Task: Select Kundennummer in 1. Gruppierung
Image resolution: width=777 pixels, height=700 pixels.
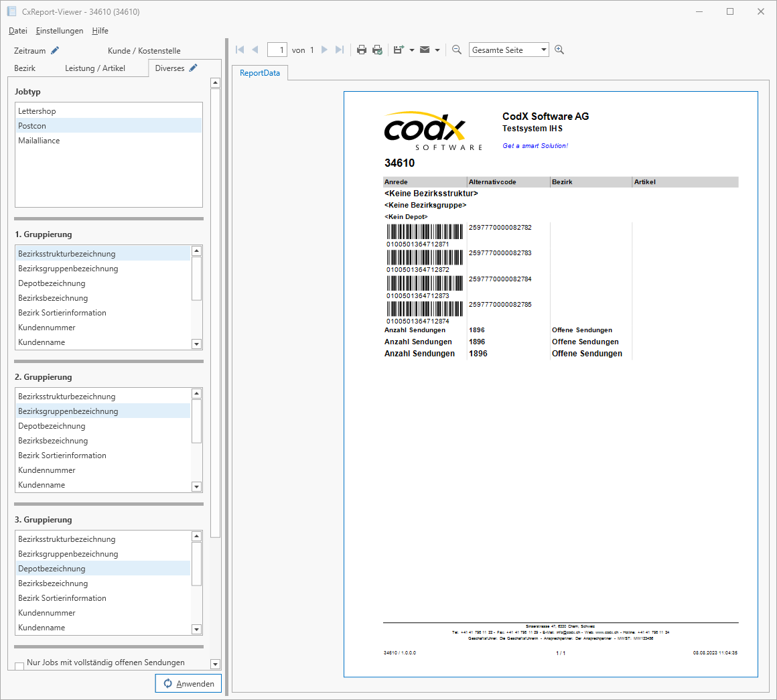Action: tap(103, 328)
